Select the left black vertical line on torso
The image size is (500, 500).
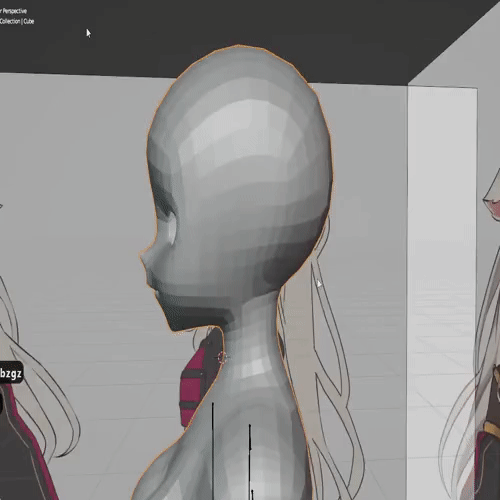click(x=213, y=450)
